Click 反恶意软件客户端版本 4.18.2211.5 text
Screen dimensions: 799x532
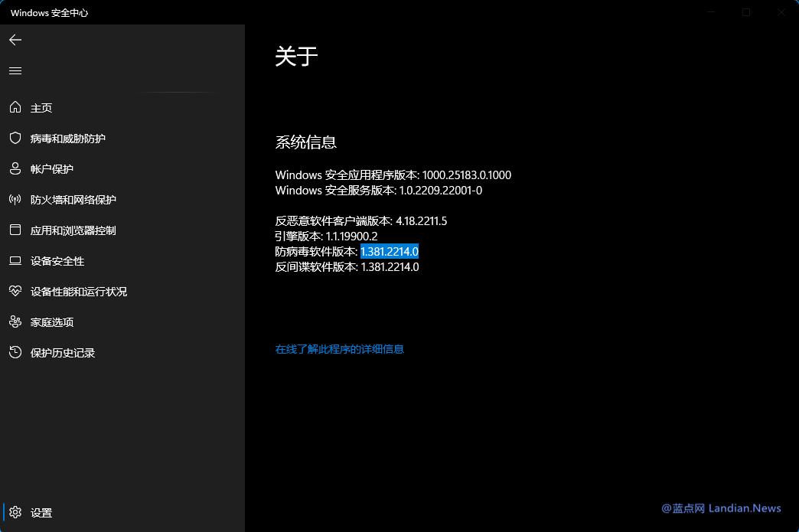[360, 220]
